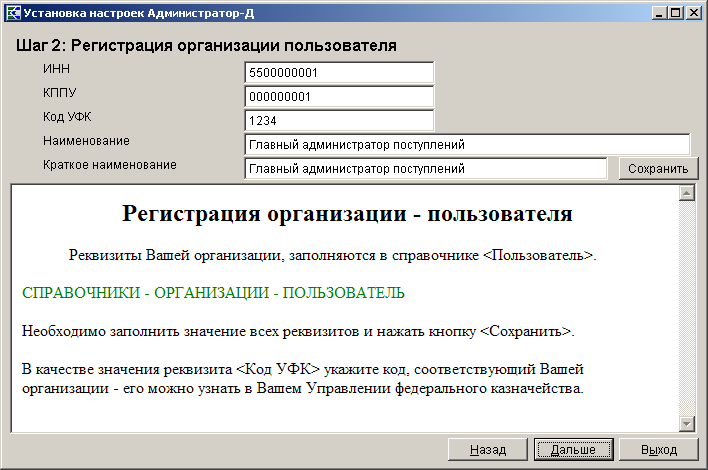Click the green СПРАВОЧНИКИ - ОРГАНИЗАЦИИ - ПОЛЬЗОВАТЕЛЬ text
Screen dimensions: 708x470
pyautogui.click(x=213, y=293)
